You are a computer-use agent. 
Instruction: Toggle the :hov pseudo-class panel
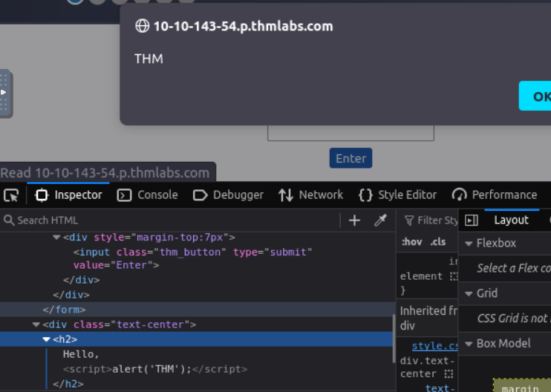point(411,242)
